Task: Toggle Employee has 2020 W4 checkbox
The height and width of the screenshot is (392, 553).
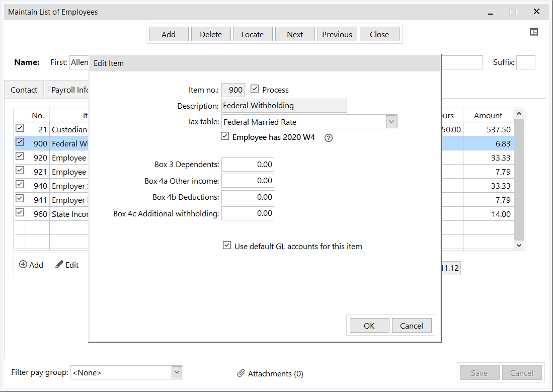Action: 225,136
